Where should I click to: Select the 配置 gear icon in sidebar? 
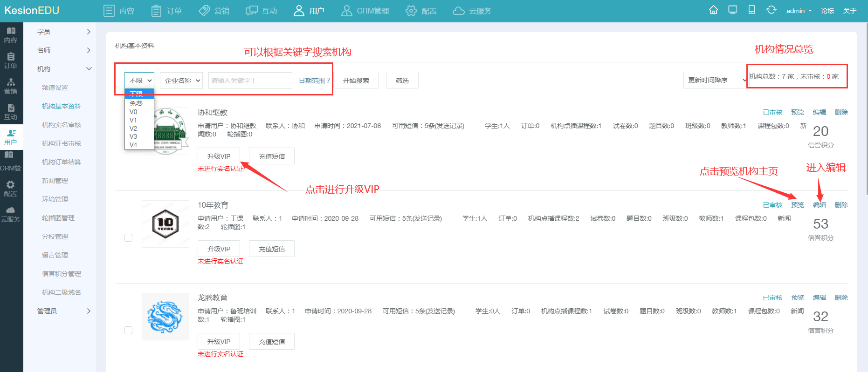point(11,184)
